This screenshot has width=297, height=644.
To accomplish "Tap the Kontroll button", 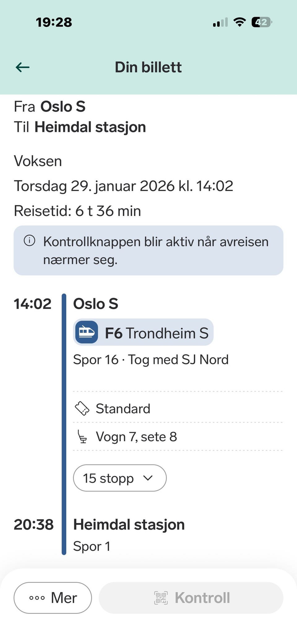I will coord(191,598).
